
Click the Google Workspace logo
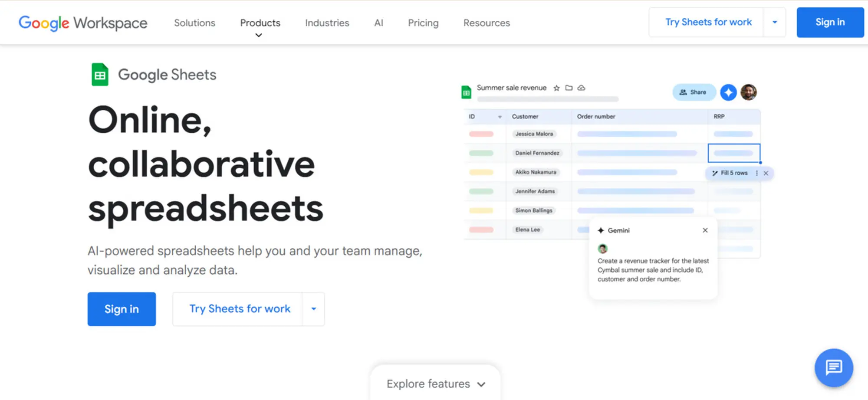point(83,23)
